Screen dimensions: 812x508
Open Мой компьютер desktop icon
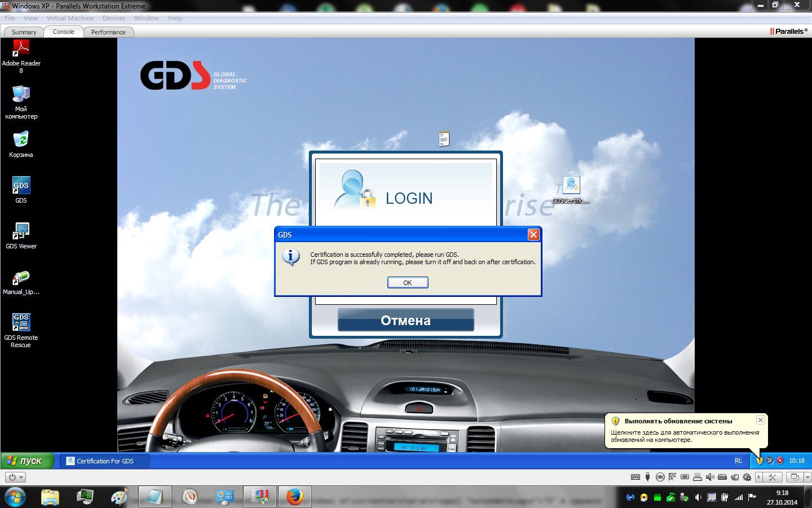point(21,102)
